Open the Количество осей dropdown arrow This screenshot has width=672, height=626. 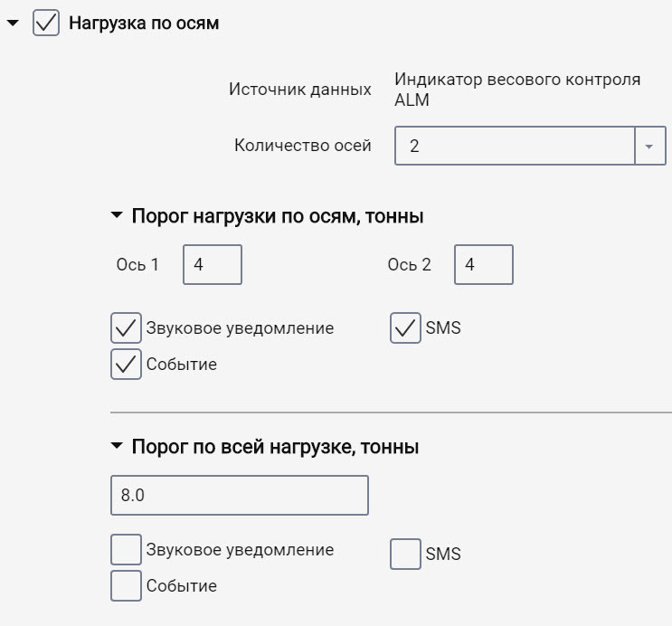(x=649, y=146)
